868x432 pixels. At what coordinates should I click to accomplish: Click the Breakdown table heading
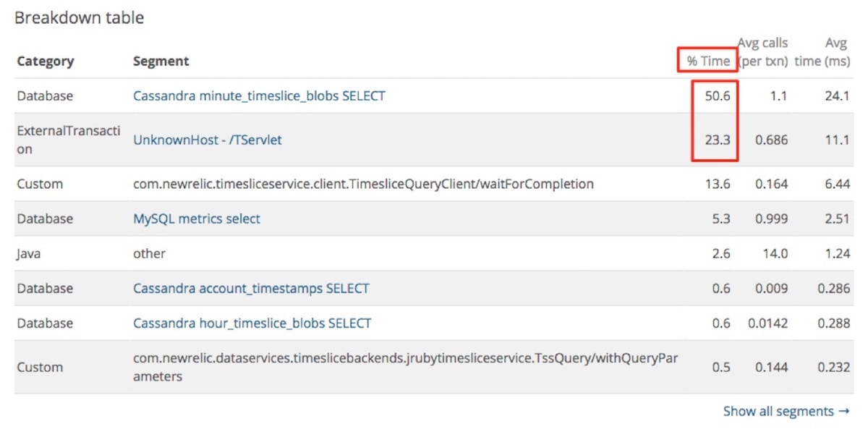pyautogui.click(x=80, y=18)
